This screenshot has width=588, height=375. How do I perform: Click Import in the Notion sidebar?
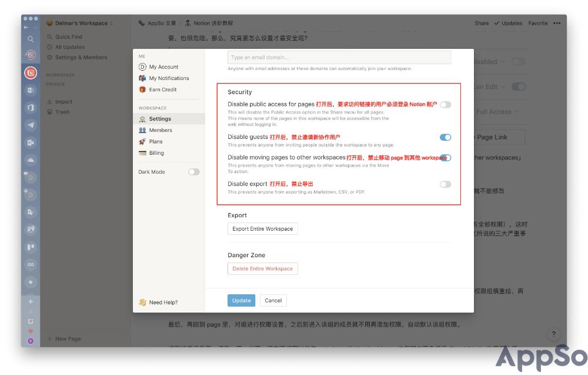click(x=64, y=101)
